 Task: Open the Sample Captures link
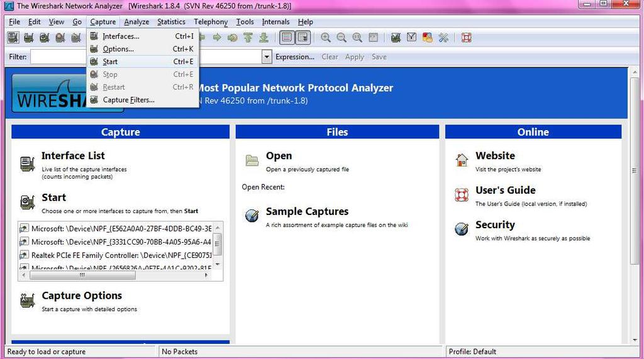[x=307, y=211]
